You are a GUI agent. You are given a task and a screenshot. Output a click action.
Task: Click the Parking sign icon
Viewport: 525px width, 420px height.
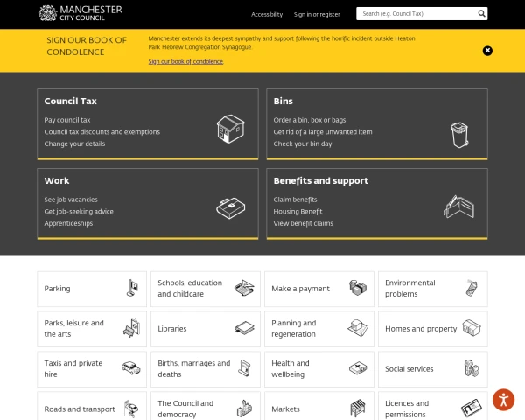(132, 288)
